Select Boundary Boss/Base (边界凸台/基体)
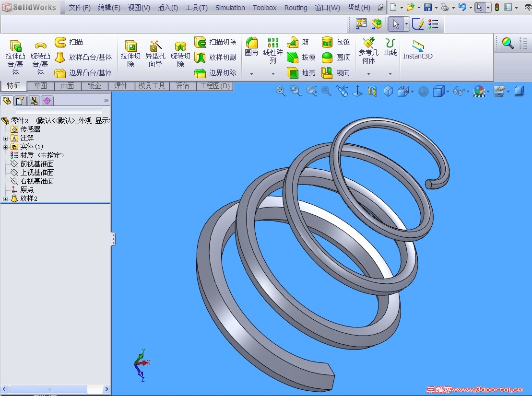The width and height of the screenshot is (532, 396). pos(83,72)
